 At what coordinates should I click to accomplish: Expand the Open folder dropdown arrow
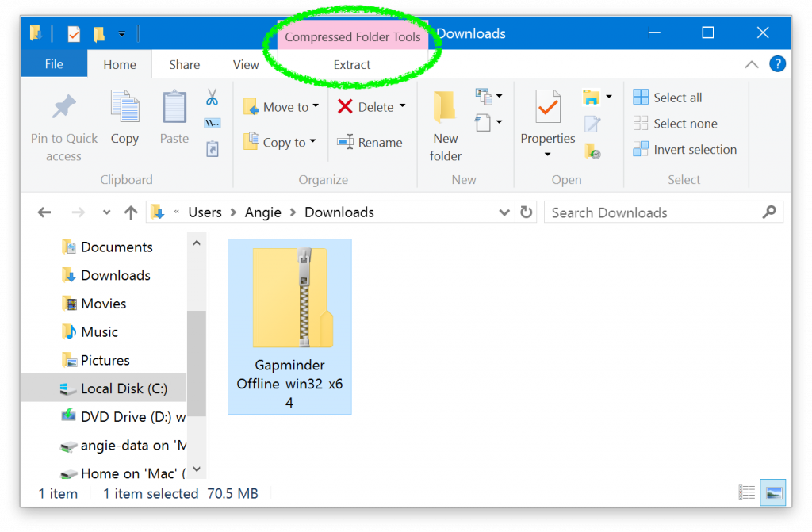(609, 97)
